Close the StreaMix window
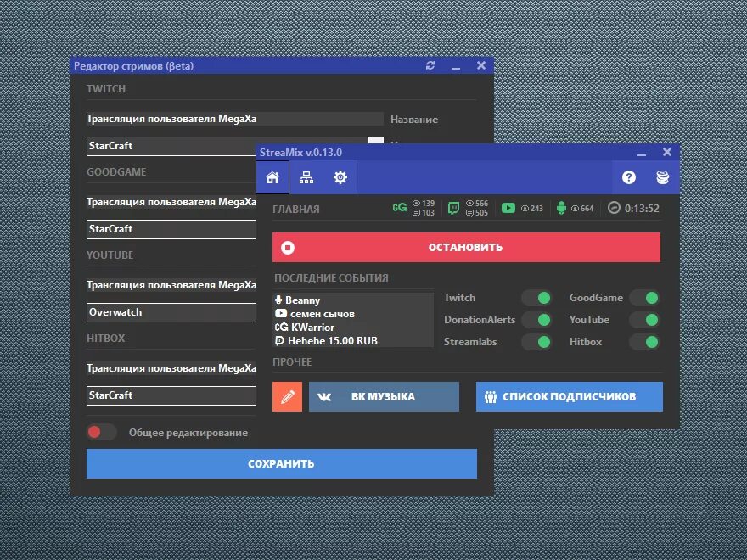Viewport: 747px width, 560px height. click(x=667, y=152)
